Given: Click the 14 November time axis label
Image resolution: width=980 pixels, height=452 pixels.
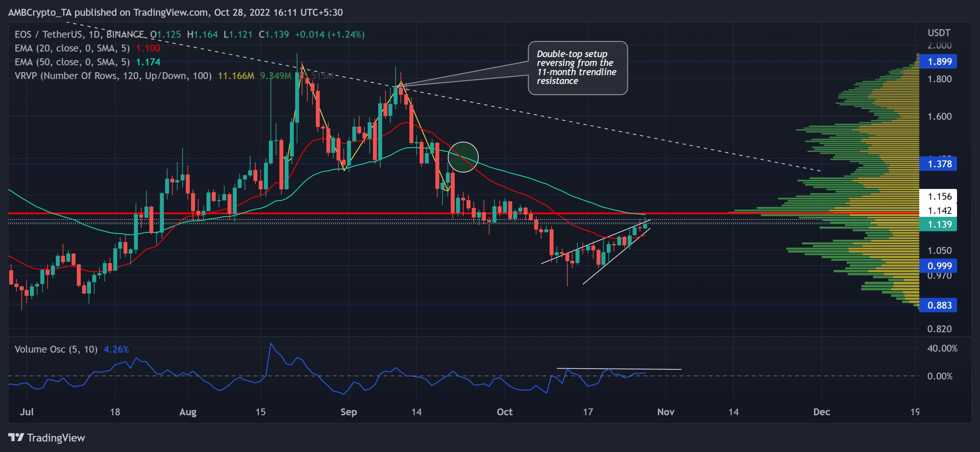Looking at the screenshot, I should click(x=733, y=412).
